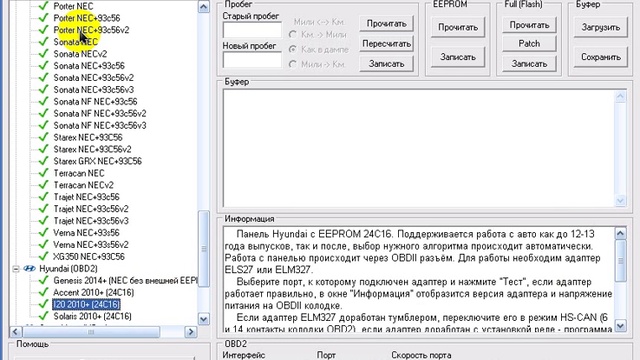This screenshot has height=360, width=640.
Task: Click the tree horizontal scrollbar thumb
Action: tap(91, 332)
